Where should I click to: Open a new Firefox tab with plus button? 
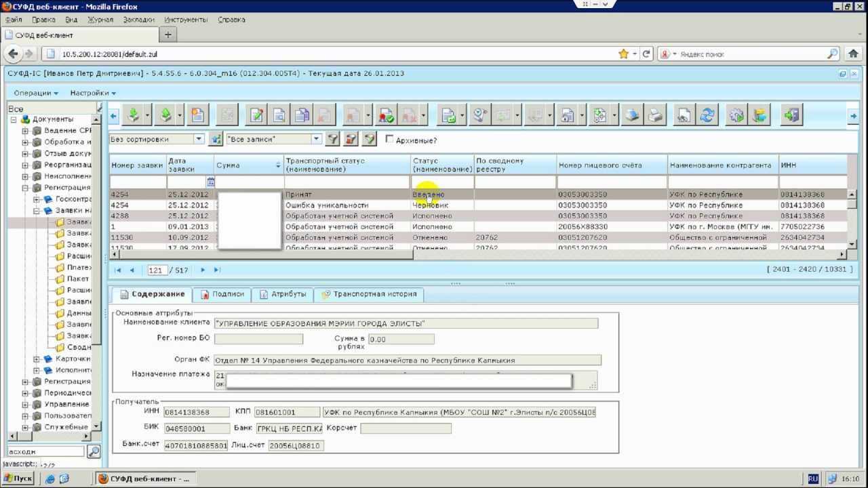(x=168, y=35)
